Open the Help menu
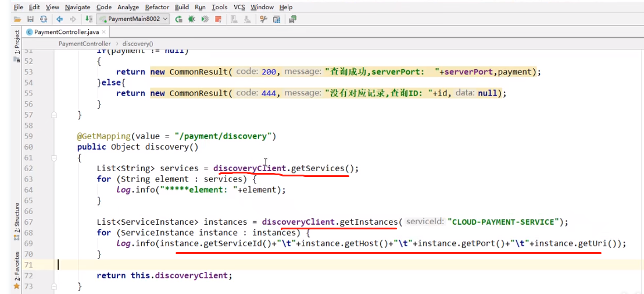Image resolution: width=644 pixels, height=294 pixels. (x=286, y=7)
